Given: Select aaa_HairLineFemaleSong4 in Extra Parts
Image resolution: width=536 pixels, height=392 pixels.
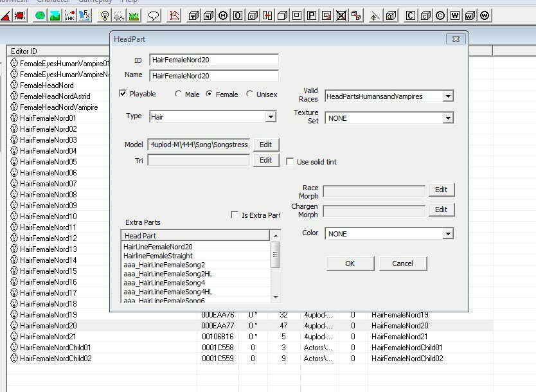Looking at the screenshot, I should click(x=165, y=283).
